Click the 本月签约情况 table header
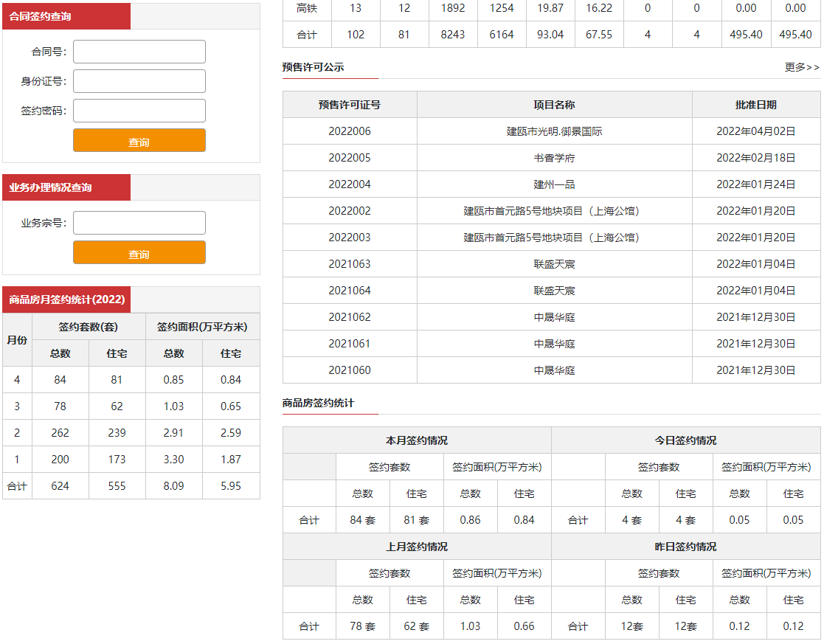The height and width of the screenshot is (644, 824). point(416,440)
